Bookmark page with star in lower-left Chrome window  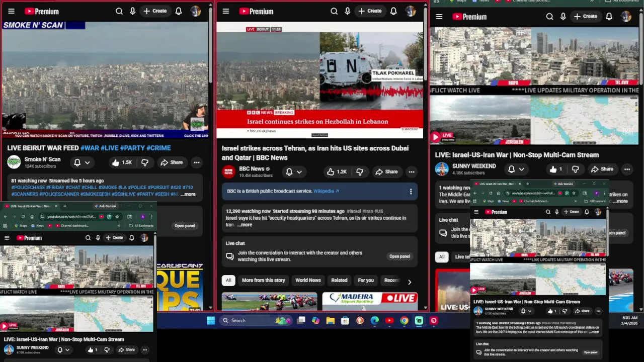(117, 217)
